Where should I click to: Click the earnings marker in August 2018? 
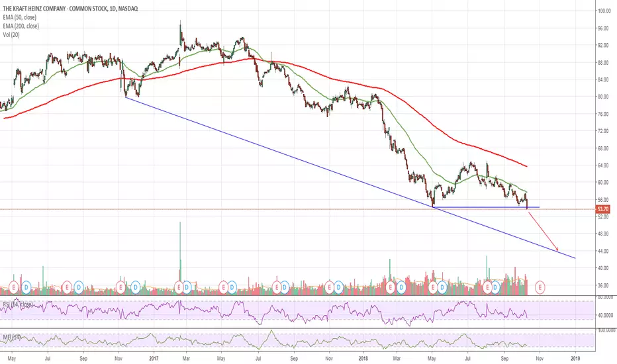click(x=487, y=287)
